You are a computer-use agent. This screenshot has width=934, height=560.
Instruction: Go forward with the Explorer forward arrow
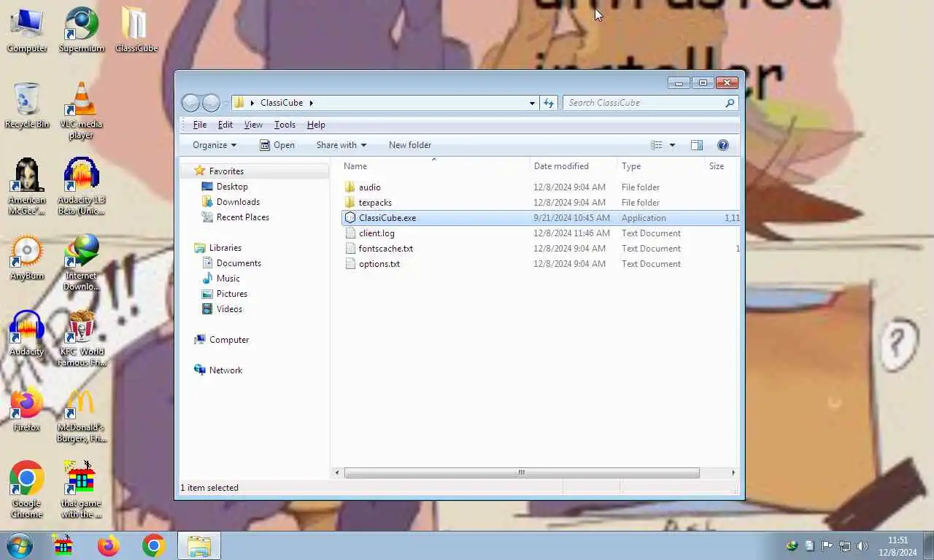211,103
